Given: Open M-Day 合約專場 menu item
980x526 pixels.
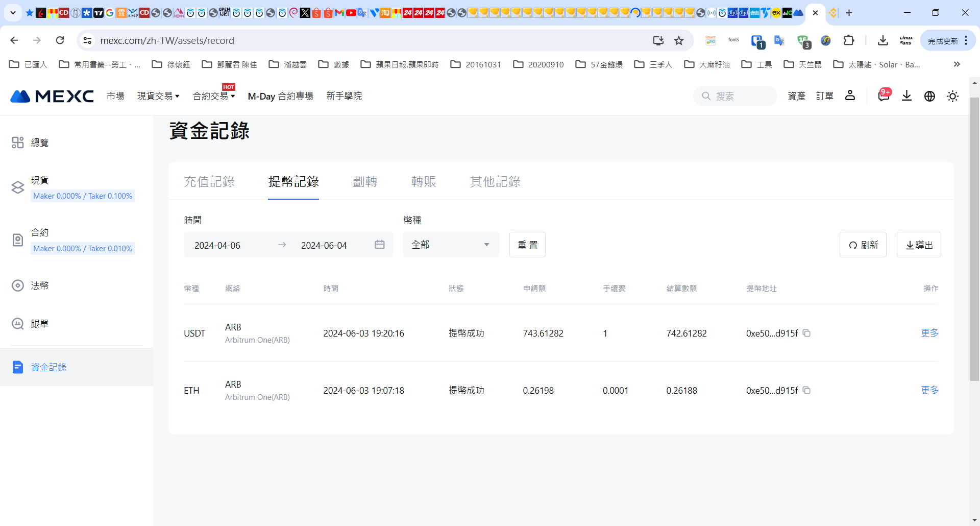Looking at the screenshot, I should pyautogui.click(x=280, y=96).
